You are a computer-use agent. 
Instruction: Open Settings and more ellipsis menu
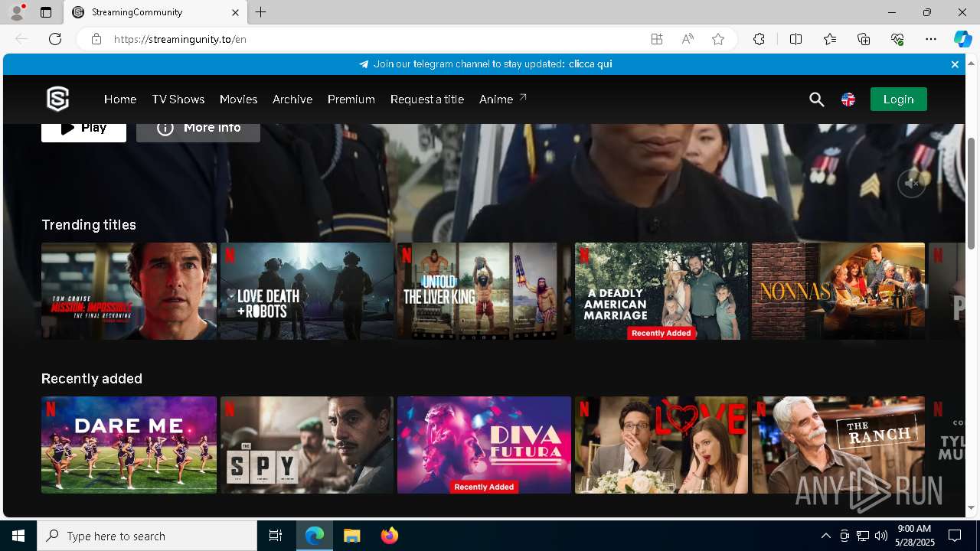pyautogui.click(x=931, y=39)
